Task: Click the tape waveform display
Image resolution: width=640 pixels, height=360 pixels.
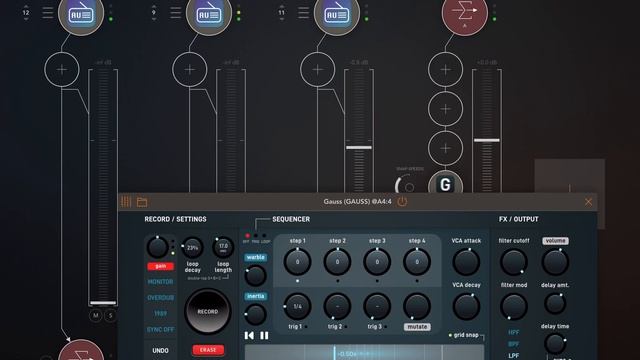Action: click(364, 353)
